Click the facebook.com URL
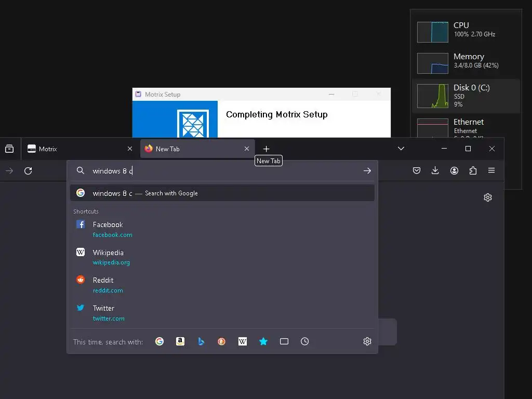This screenshot has height=399, width=532. coord(112,235)
